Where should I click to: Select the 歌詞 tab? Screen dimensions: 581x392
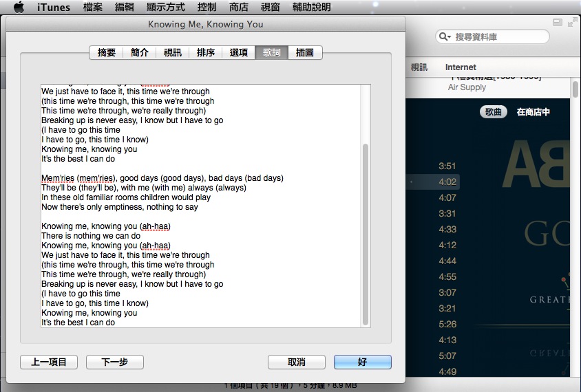tap(272, 52)
